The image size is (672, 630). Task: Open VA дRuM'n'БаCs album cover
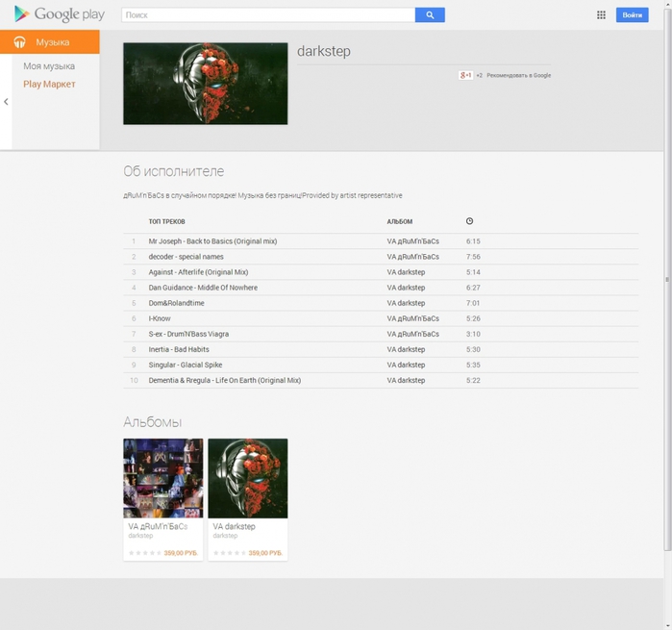(x=163, y=478)
